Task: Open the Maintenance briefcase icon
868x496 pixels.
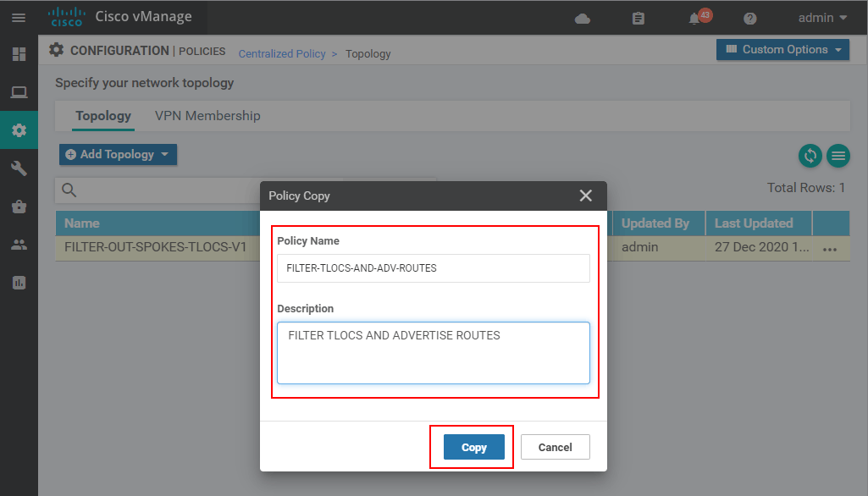Action: coord(19,207)
